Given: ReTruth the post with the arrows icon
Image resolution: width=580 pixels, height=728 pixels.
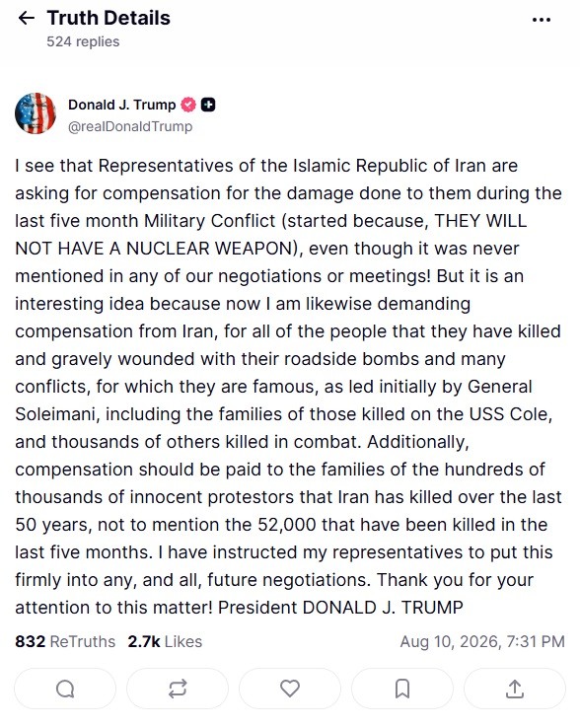Looking at the screenshot, I should (178, 689).
